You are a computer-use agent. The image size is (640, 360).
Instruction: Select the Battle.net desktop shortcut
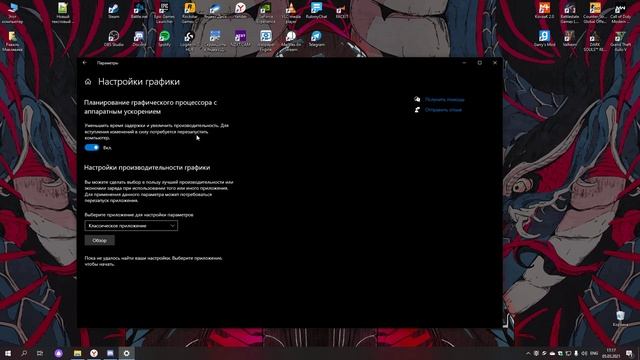point(139,11)
